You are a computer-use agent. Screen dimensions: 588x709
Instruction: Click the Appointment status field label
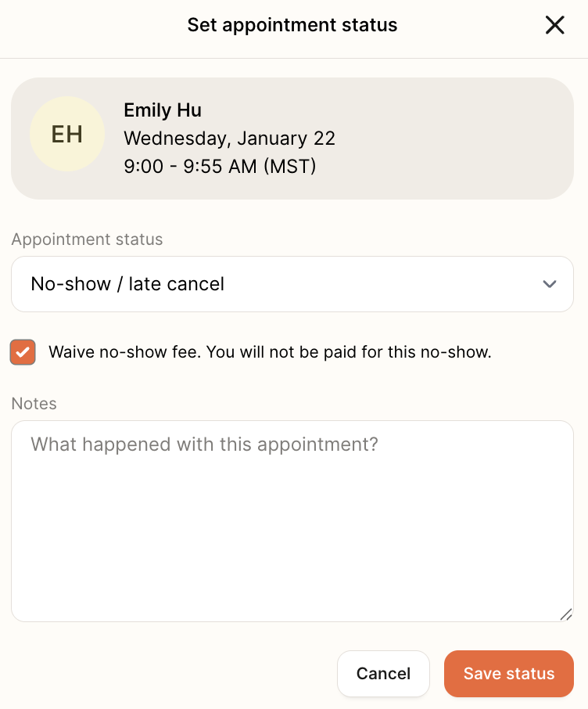click(87, 239)
